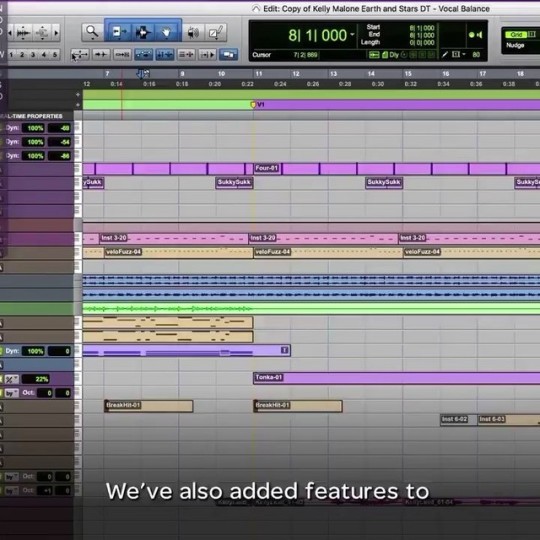
Task: Click the Start selection field
Action: pyautogui.click(x=422, y=28)
